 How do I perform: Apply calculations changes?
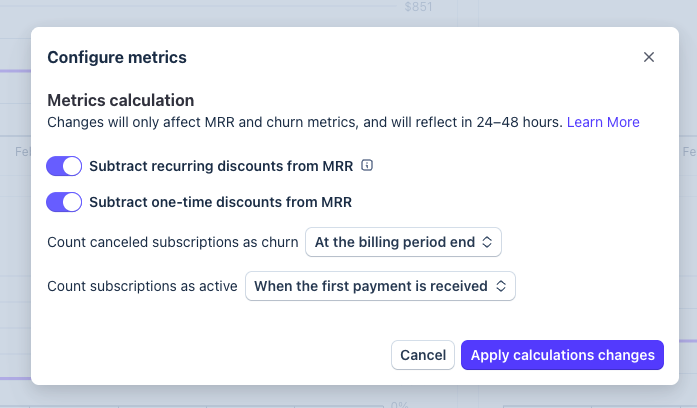pyautogui.click(x=562, y=355)
